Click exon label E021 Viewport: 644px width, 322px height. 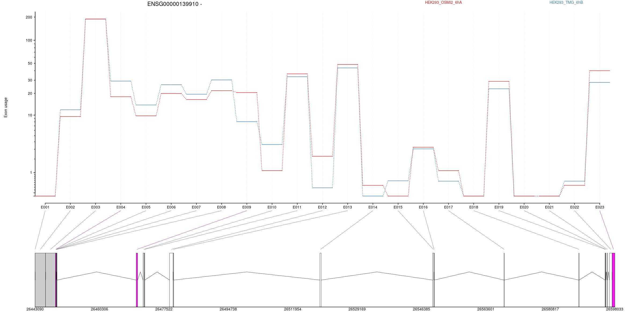click(549, 207)
